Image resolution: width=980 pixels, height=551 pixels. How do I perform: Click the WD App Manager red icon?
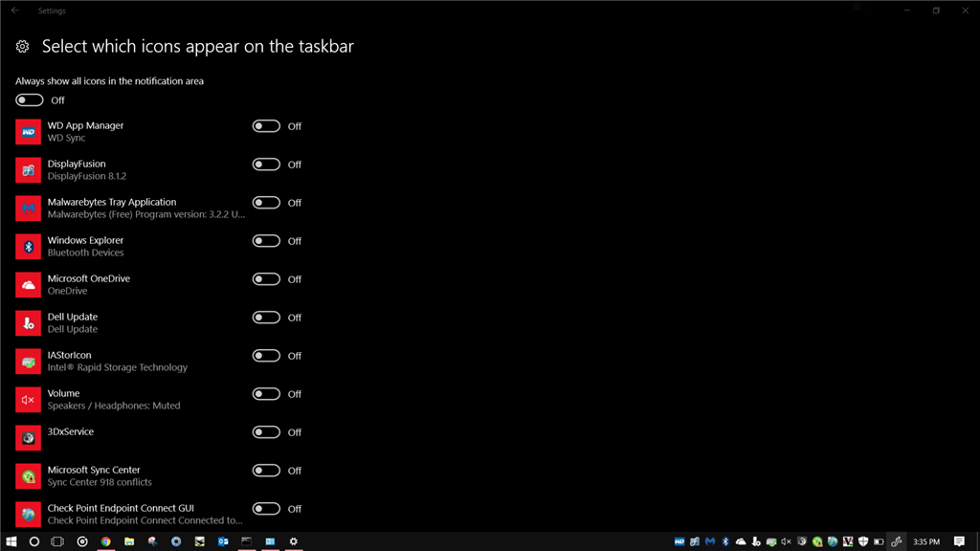tap(28, 132)
